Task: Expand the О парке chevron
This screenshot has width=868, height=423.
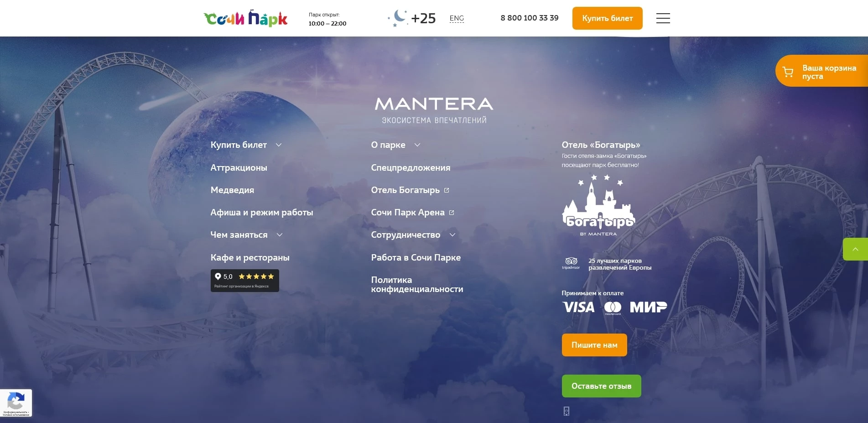Action: [x=417, y=145]
